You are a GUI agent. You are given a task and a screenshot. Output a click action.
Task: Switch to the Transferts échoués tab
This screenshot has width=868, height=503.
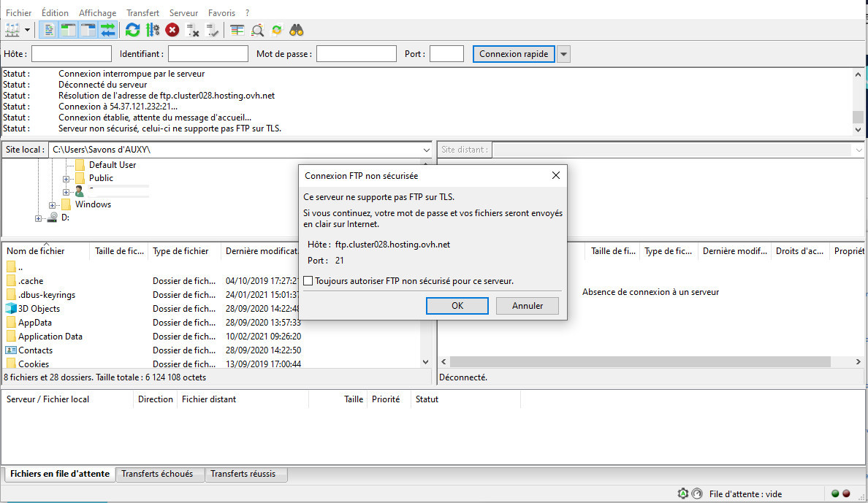click(x=157, y=475)
